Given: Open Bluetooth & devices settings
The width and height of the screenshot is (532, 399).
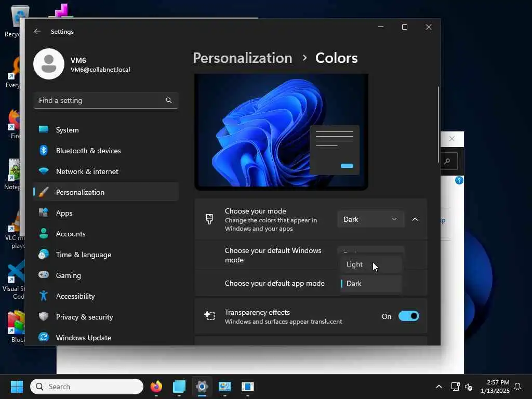Looking at the screenshot, I should click(x=106, y=151).
